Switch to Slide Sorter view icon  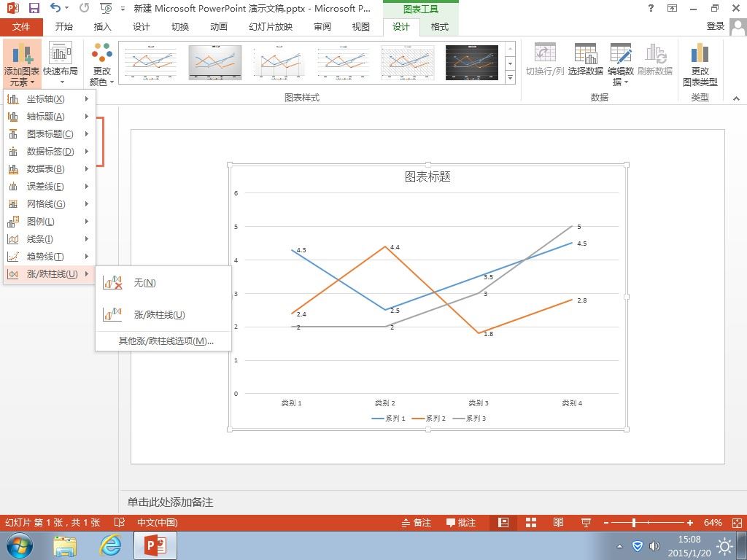(x=531, y=523)
